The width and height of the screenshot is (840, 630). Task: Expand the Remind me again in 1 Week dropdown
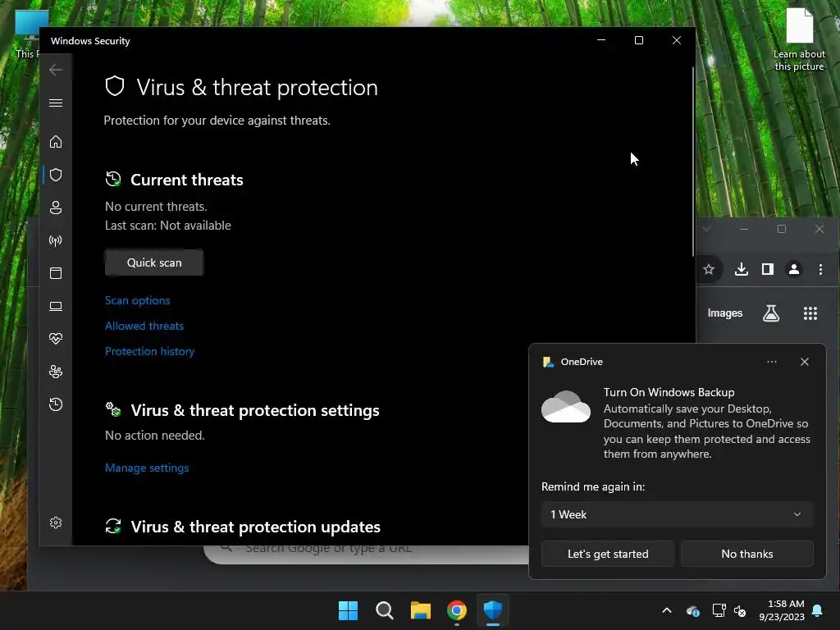tap(677, 515)
